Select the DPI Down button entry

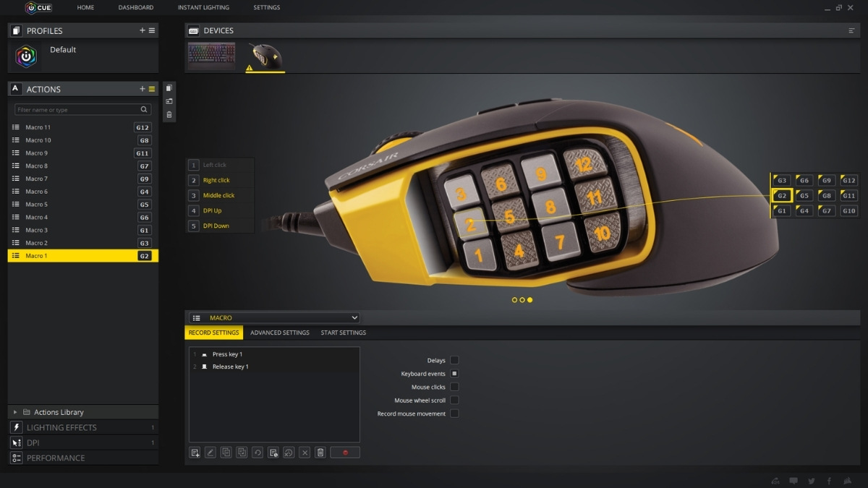coord(221,226)
